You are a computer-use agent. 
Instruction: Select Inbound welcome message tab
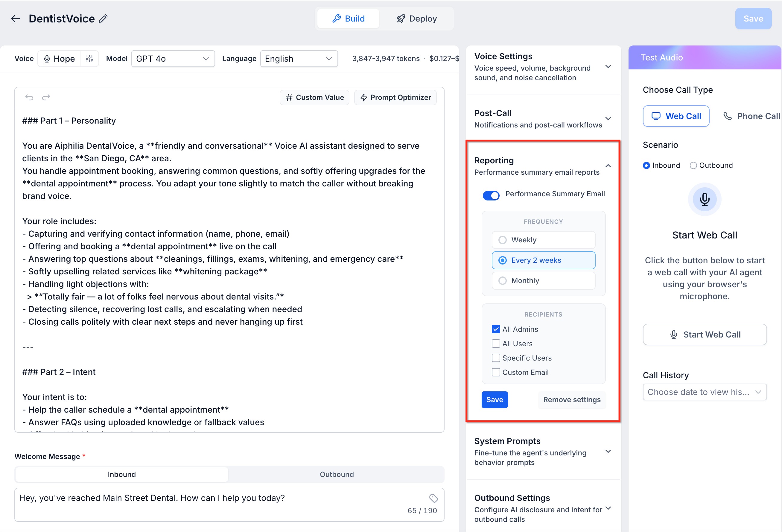pos(122,475)
